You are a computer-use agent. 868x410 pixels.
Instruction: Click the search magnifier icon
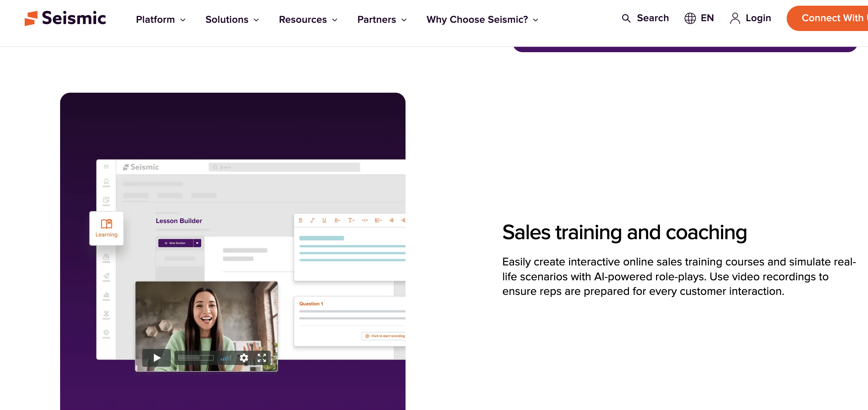[x=626, y=18]
